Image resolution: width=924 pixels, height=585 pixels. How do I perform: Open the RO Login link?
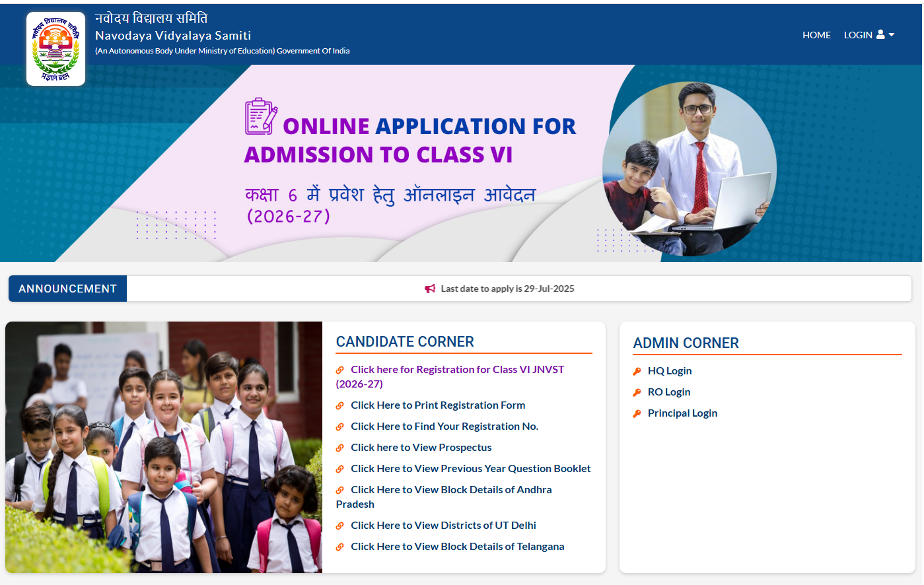tap(669, 392)
